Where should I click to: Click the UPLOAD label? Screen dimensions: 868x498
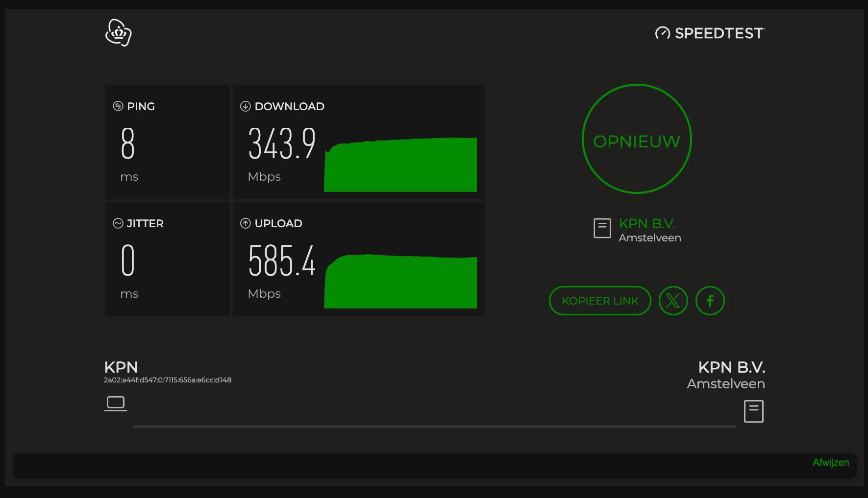point(278,223)
